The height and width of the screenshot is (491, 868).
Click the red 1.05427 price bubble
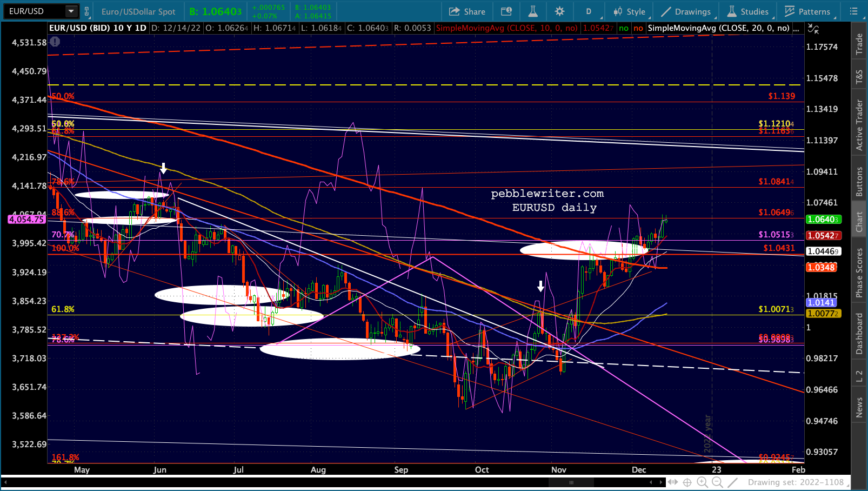tap(823, 235)
